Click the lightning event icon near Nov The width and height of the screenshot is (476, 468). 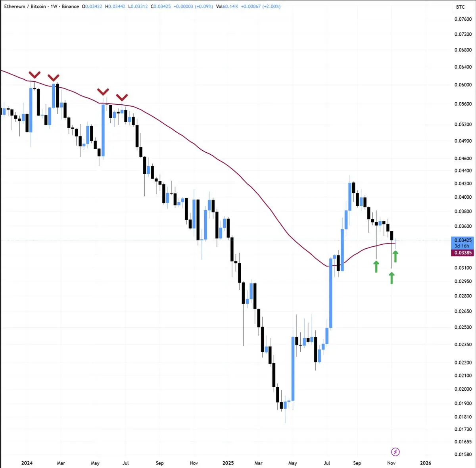(395, 452)
